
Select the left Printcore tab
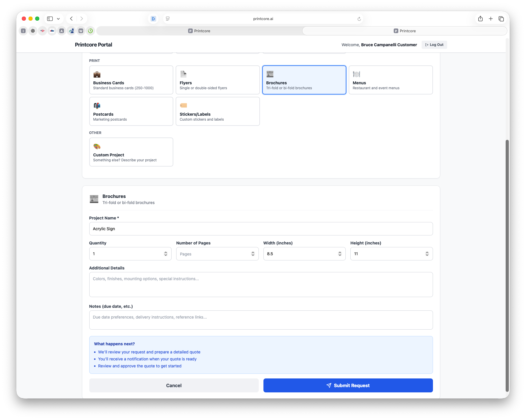coord(199,31)
